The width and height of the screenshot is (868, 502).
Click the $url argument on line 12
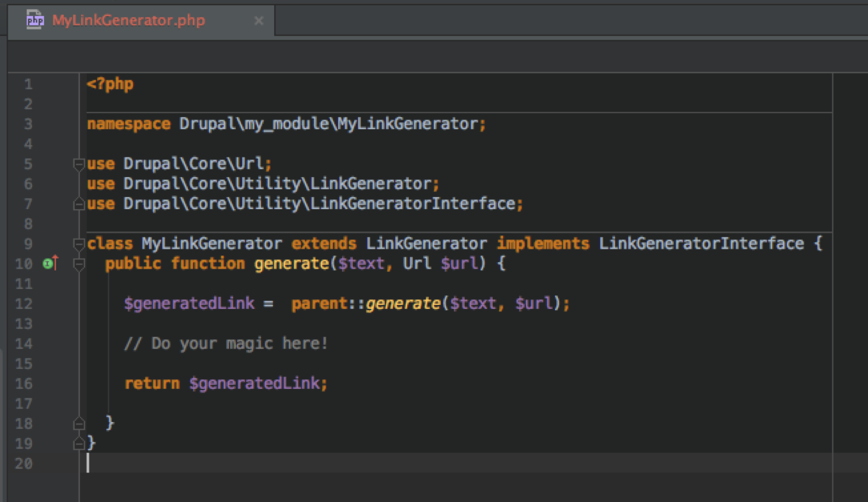[534, 304]
